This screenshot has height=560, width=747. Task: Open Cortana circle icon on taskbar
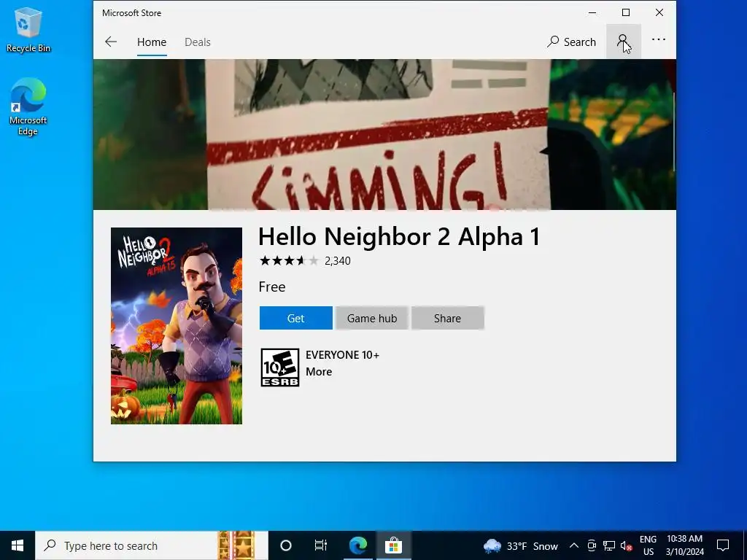tap(286, 545)
